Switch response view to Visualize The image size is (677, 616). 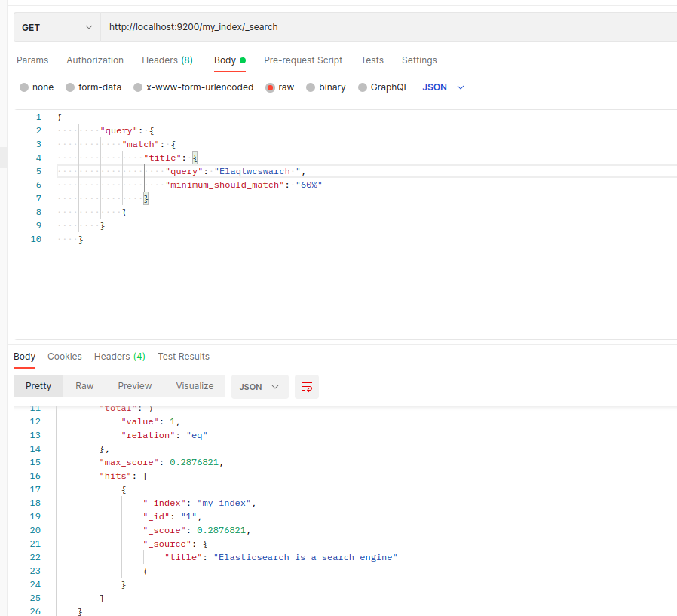point(195,386)
